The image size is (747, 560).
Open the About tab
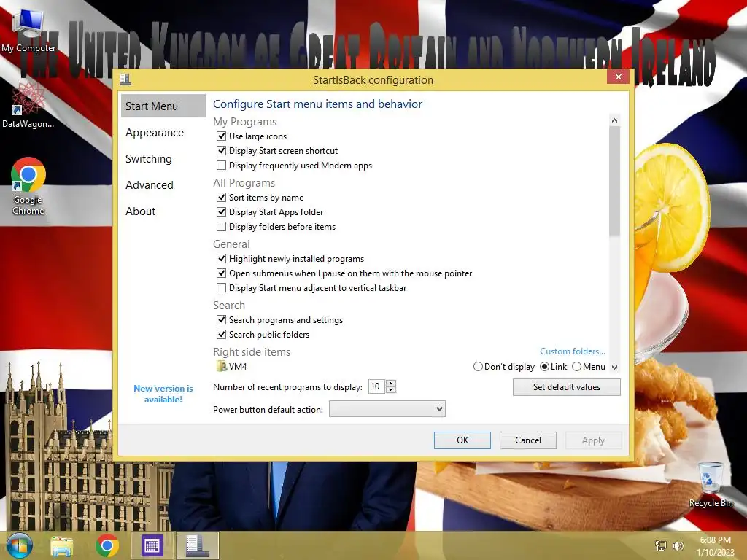coord(141,211)
